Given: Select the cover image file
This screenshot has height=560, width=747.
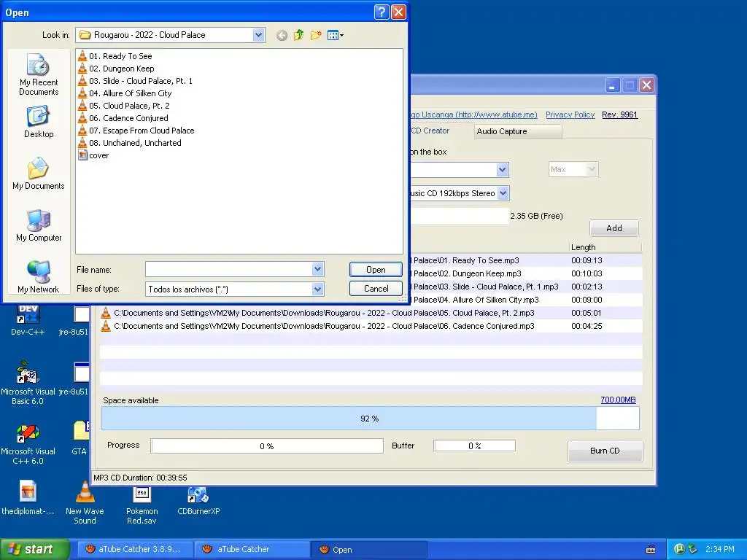Looking at the screenshot, I should tap(93, 155).
